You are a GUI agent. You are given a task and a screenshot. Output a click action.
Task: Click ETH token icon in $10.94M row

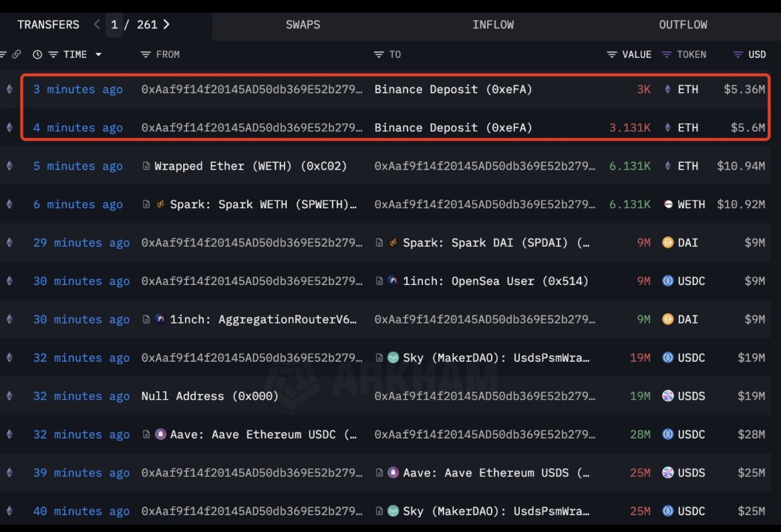(x=667, y=166)
